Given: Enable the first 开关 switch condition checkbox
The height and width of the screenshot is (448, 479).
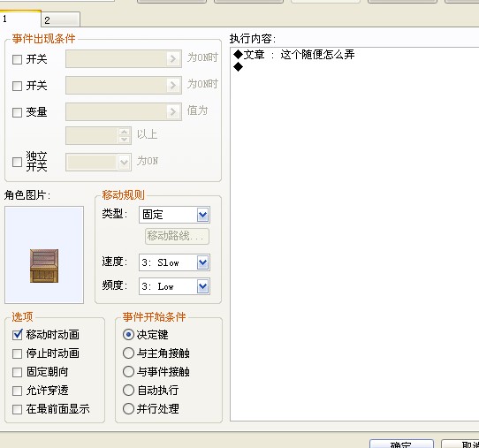Looking at the screenshot, I should (x=17, y=59).
